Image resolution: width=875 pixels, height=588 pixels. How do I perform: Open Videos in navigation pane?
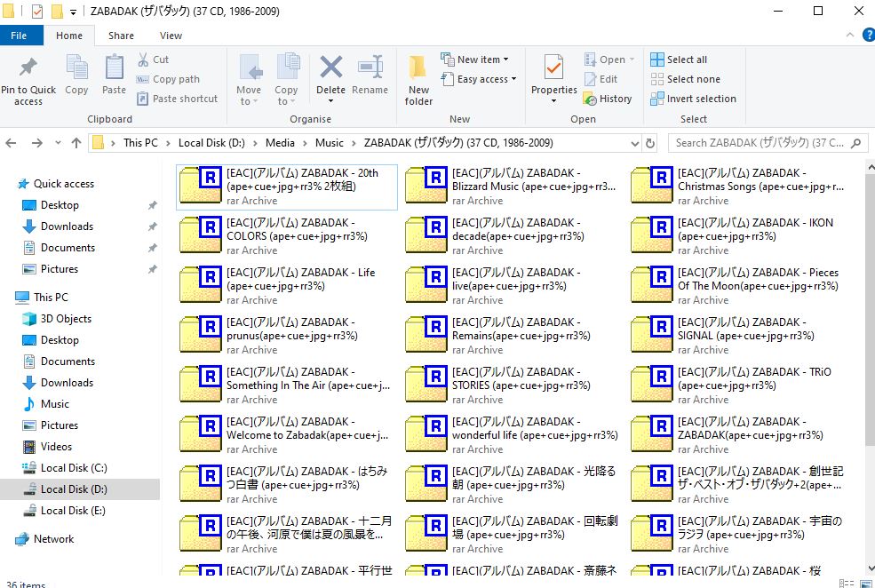coord(56,446)
